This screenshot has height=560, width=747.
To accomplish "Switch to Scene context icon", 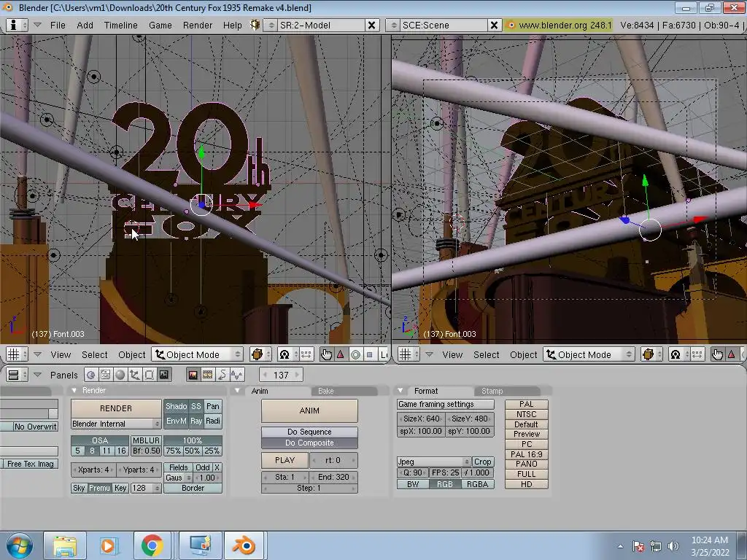I will tap(164, 375).
